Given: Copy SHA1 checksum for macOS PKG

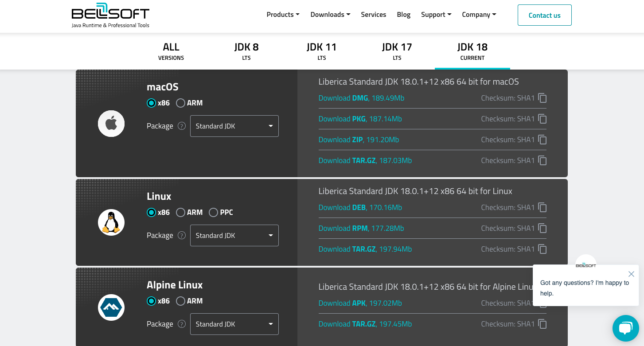Looking at the screenshot, I should [543, 119].
